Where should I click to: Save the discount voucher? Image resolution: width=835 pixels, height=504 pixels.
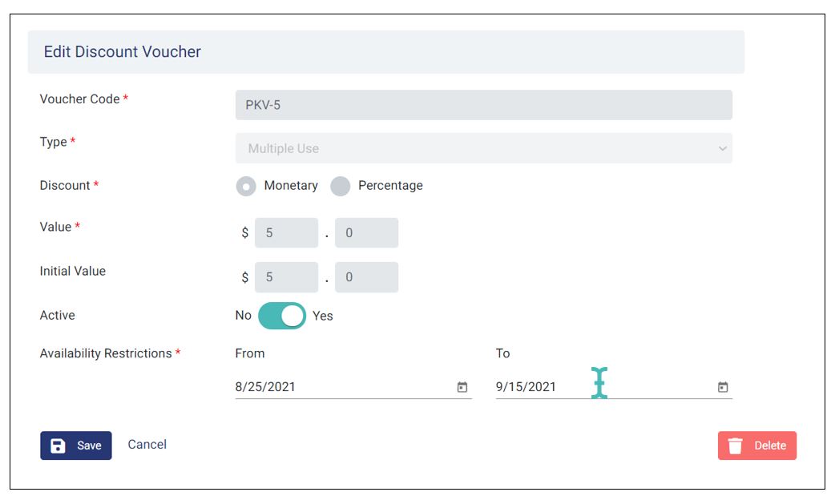pyautogui.click(x=76, y=446)
